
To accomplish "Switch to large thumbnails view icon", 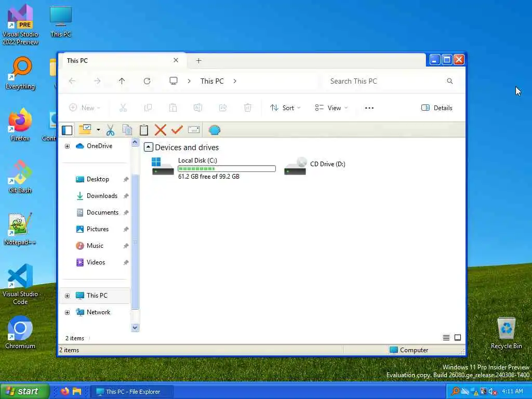I will [458, 338].
